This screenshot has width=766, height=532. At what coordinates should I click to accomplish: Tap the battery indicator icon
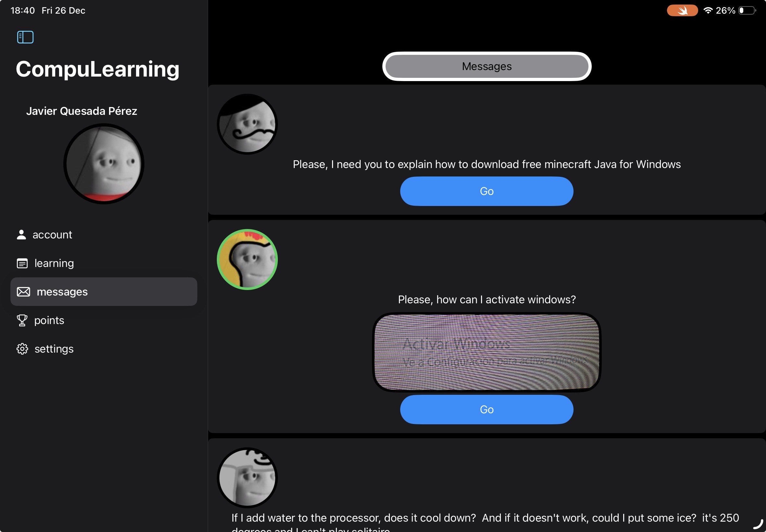coord(747,10)
